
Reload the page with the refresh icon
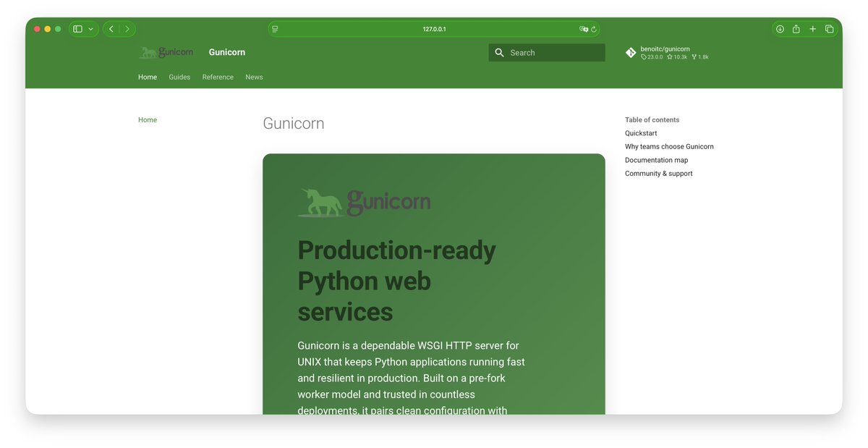pyautogui.click(x=594, y=29)
